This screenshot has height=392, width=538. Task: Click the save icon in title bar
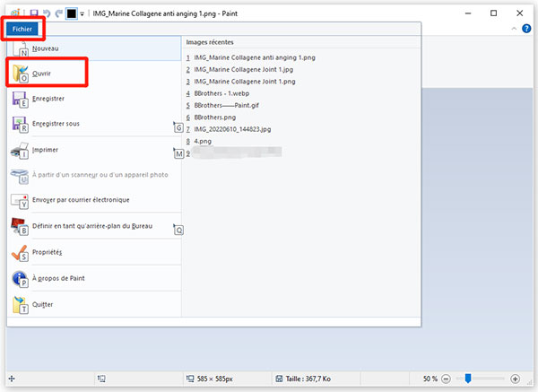(35, 13)
